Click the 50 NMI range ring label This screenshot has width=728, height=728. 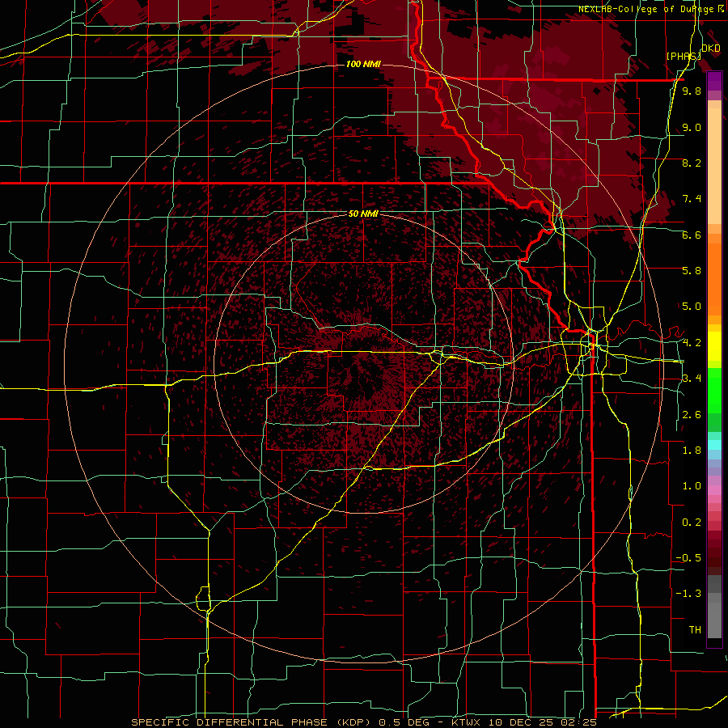(x=363, y=214)
